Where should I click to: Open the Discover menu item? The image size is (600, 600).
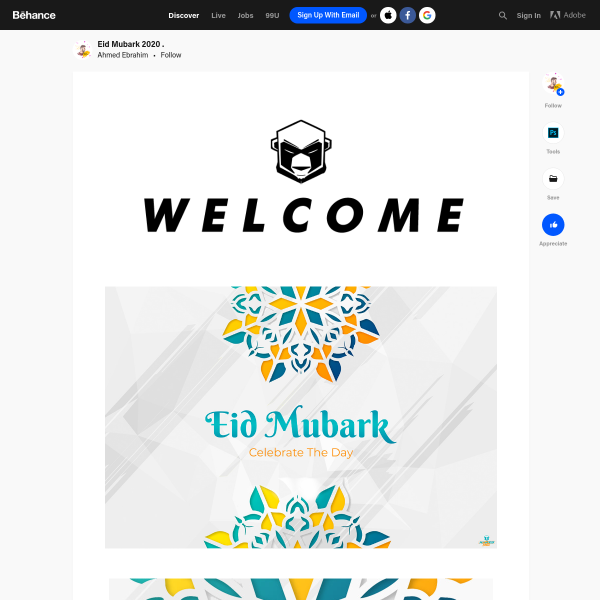coord(184,16)
